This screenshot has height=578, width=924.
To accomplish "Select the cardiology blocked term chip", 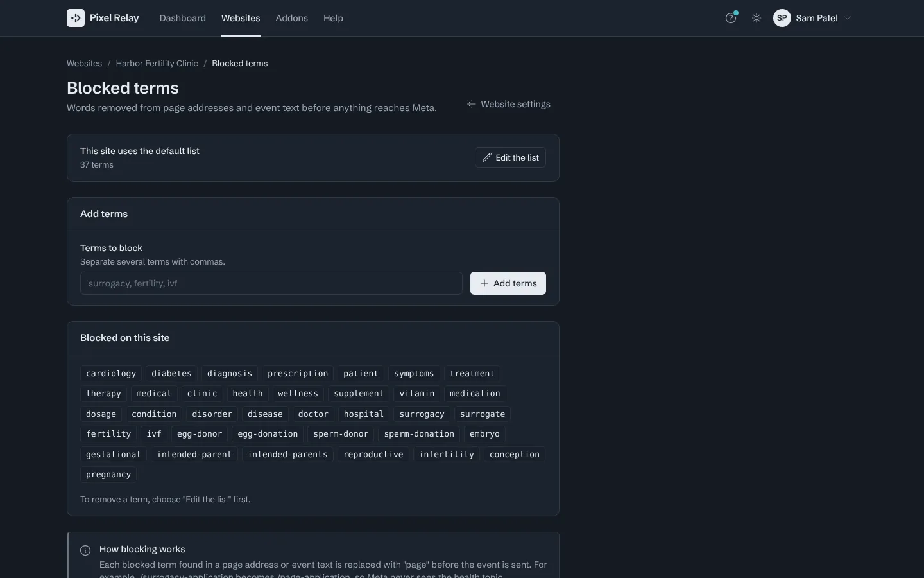I will coord(111,373).
